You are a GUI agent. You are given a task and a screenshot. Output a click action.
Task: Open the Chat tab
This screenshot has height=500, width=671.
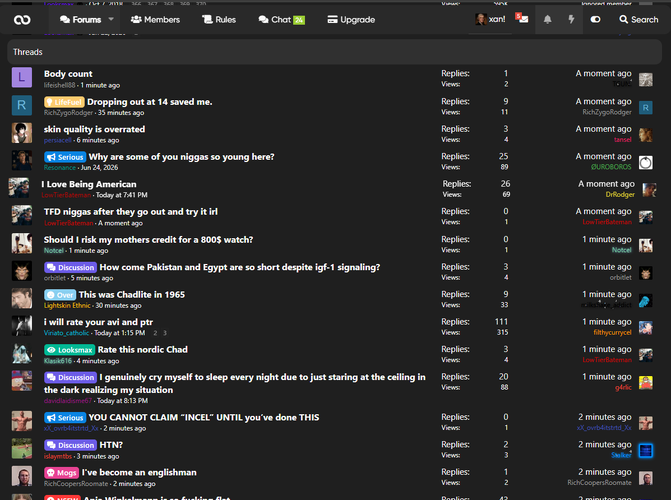pos(282,20)
